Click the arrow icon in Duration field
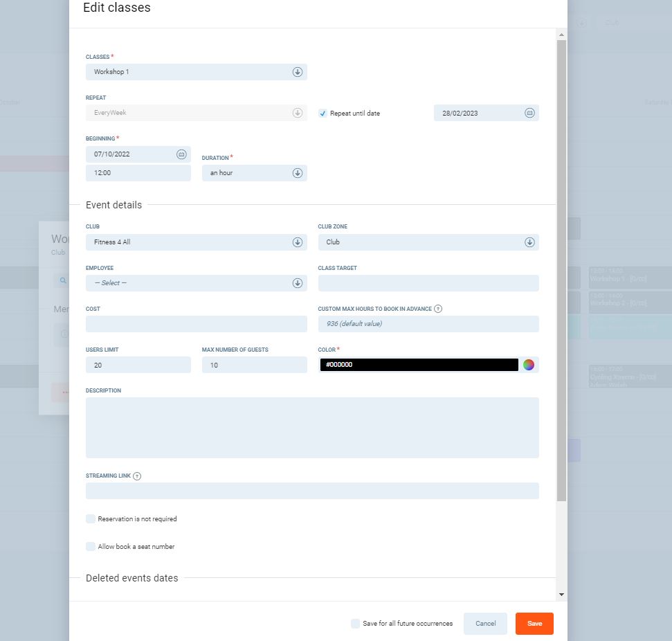 pos(298,173)
